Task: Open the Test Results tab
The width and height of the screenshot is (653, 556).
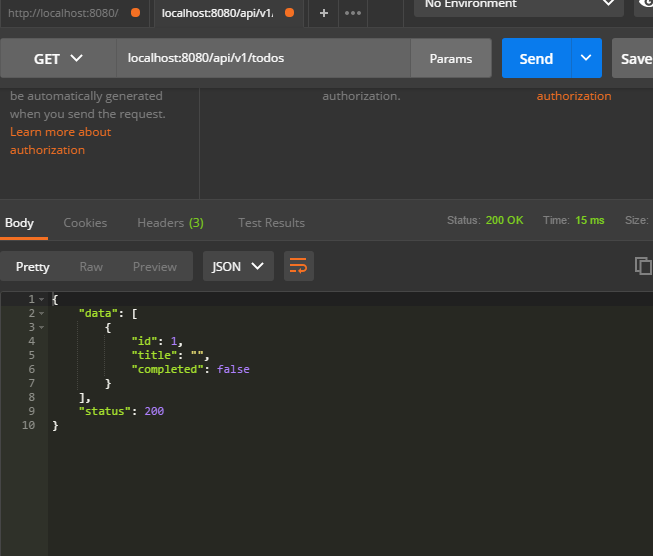Action: tap(272, 223)
